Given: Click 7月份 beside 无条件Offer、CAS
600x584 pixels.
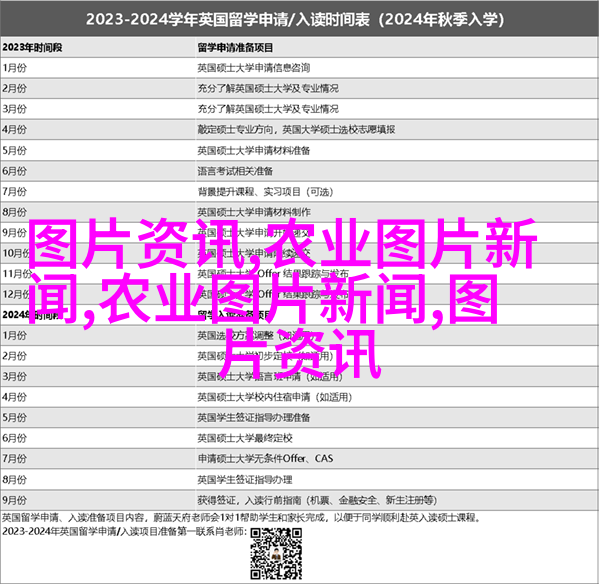Looking at the screenshot, I should 15,459.
